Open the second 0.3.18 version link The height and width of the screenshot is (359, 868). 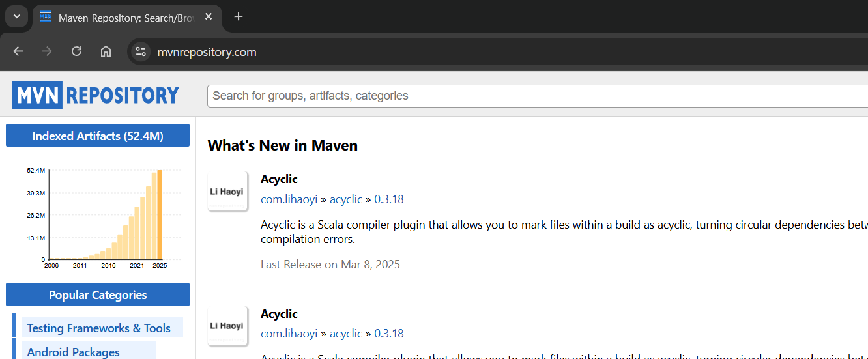tap(389, 334)
